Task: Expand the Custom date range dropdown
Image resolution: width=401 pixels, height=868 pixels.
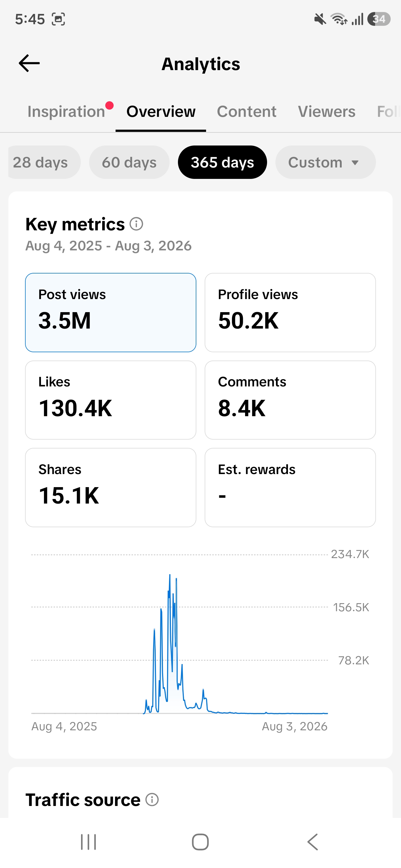Action: tap(326, 162)
